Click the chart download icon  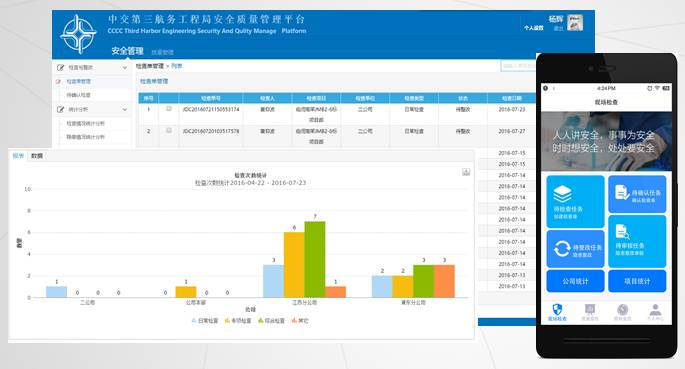[x=466, y=172]
